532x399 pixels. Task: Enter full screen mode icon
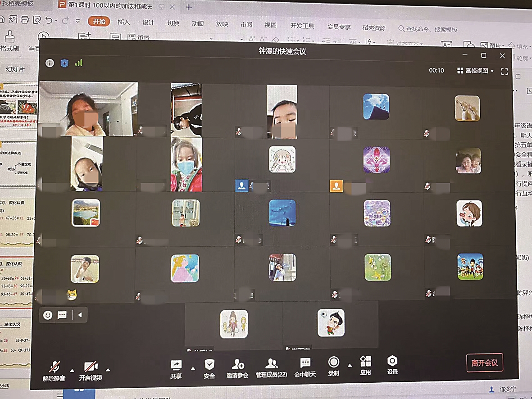point(505,71)
